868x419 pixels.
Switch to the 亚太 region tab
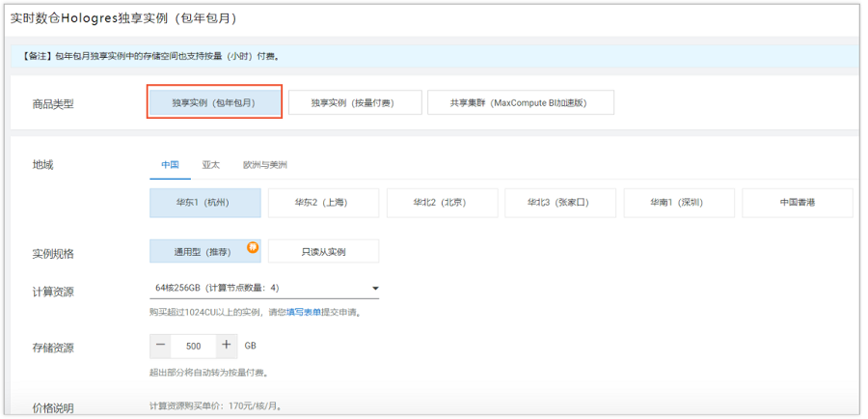tap(211, 165)
